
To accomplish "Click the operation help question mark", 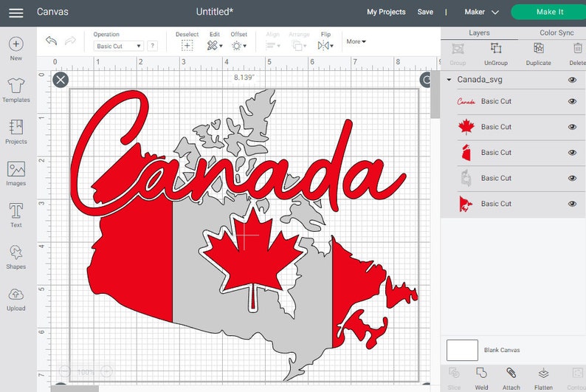I will tap(152, 46).
